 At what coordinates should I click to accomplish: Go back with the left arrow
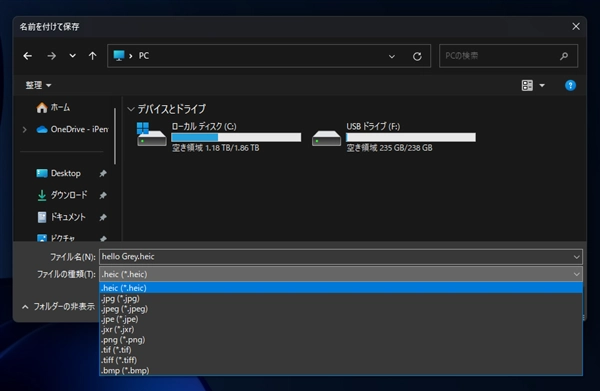click(x=28, y=56)
